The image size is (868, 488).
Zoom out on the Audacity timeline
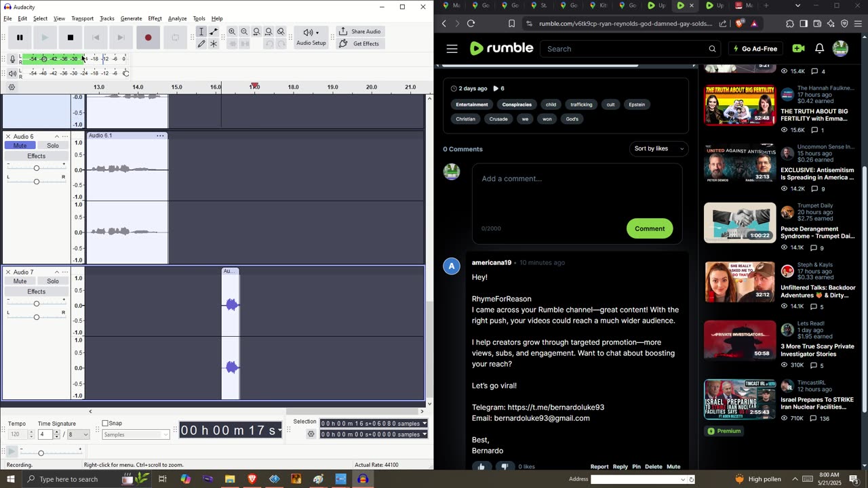tap(244, 32)
